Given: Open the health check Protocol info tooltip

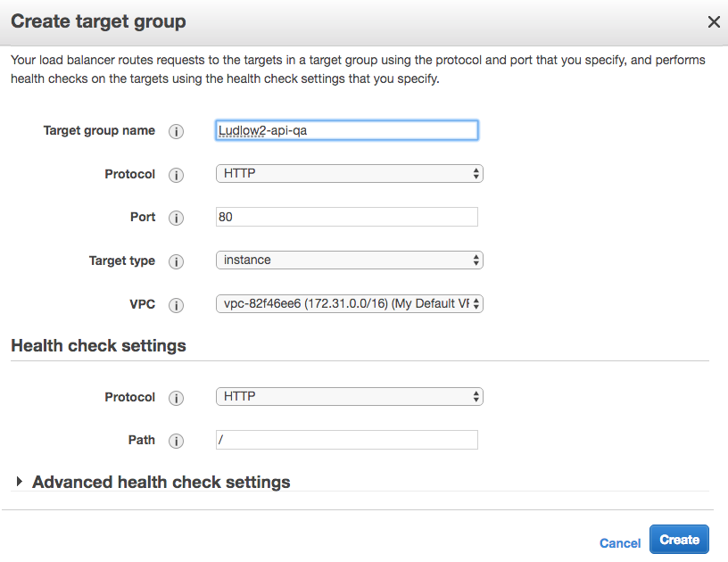Looking at the screenshot, I should tap(176, 397).
